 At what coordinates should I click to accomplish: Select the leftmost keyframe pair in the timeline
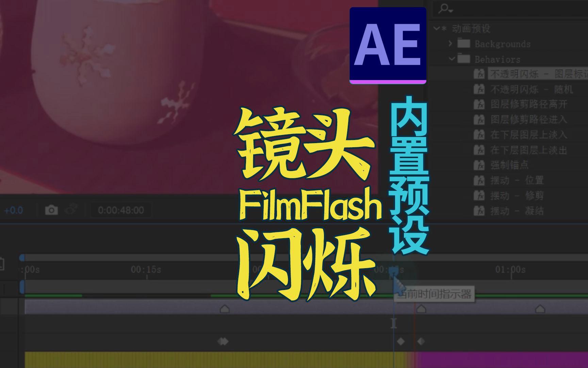pyautogui.click(x=223, y=341)
